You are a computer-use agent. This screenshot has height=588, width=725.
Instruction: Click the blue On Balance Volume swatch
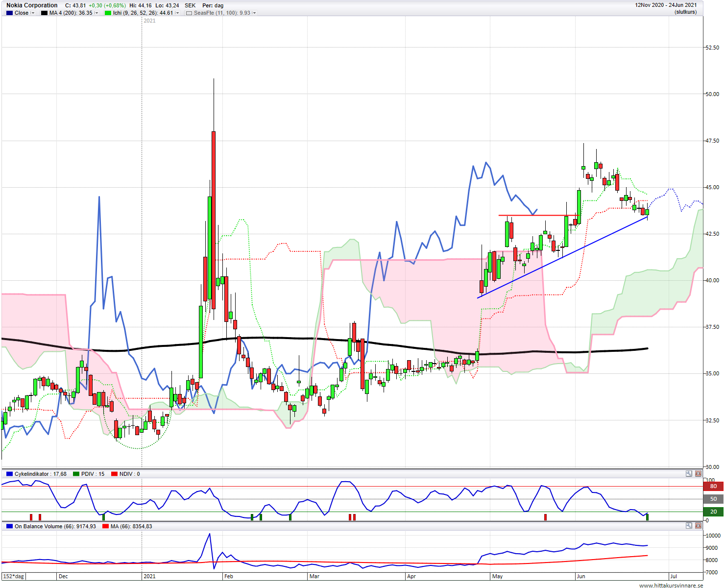pos(9,526)
